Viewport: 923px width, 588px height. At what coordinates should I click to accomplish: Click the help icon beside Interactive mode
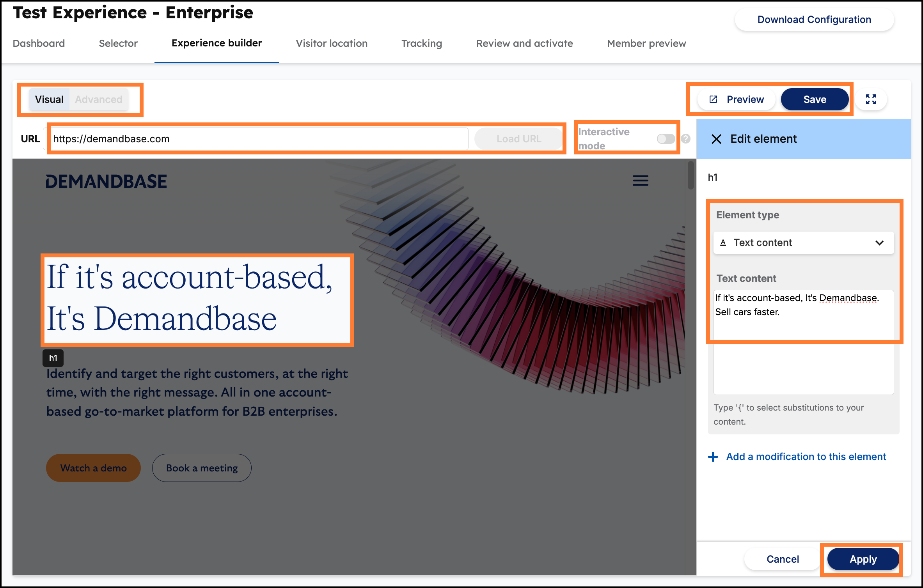pos(685,138)
